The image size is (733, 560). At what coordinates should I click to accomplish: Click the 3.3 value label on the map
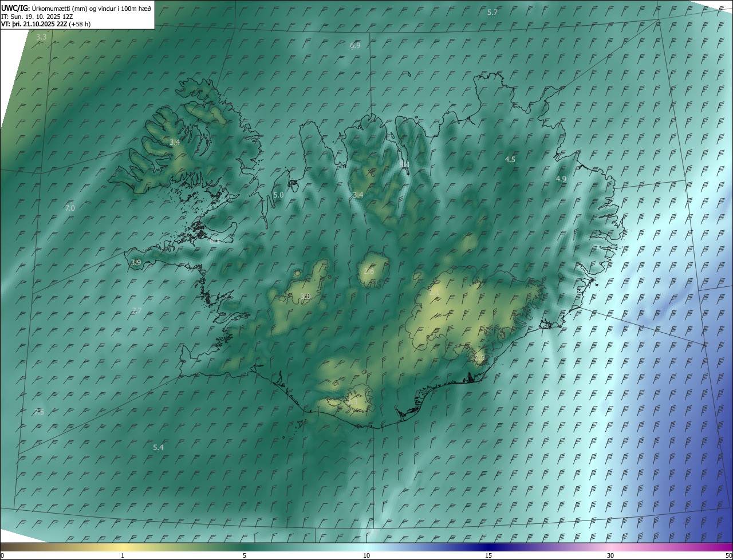41,37
